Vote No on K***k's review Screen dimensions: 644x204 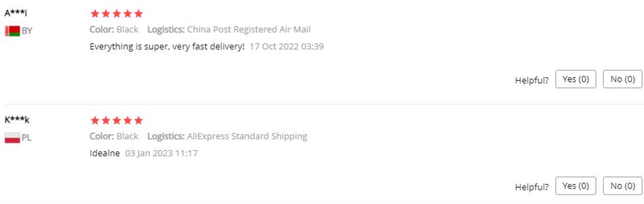point(623,186)
